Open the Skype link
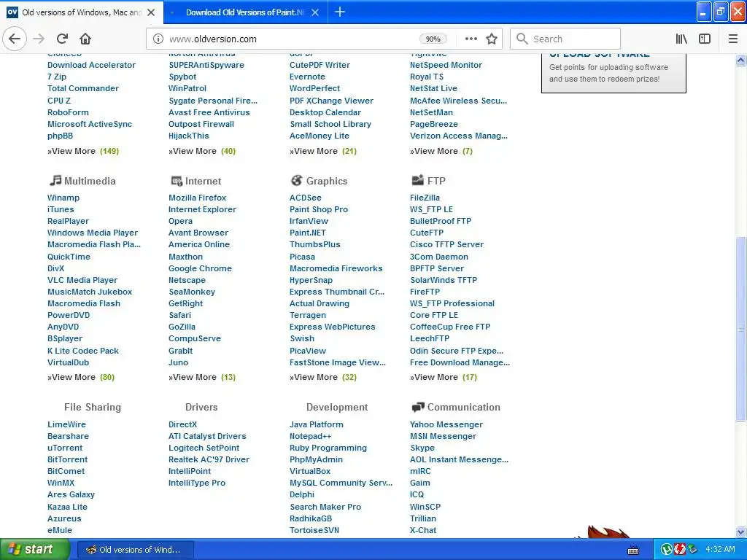The image size is (747, 560). click(x=422, y=448)
